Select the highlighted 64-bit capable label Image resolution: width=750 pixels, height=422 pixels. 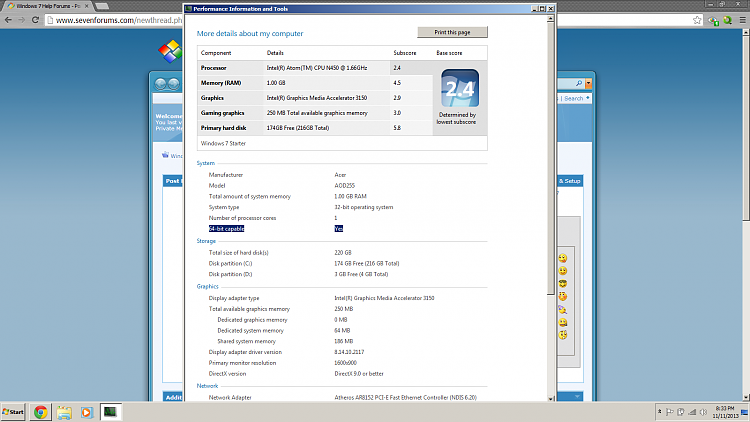point(226,229)
